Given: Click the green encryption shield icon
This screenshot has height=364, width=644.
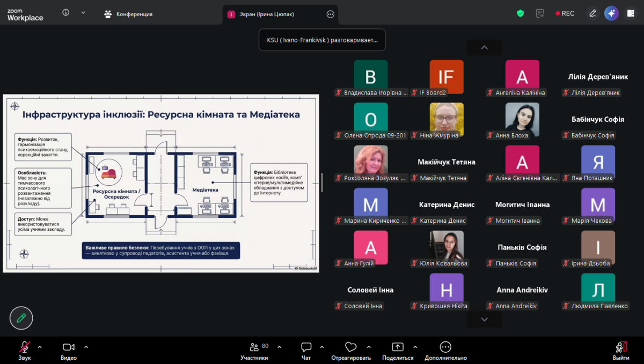Looking at the screenshot, I should [520, 13].
